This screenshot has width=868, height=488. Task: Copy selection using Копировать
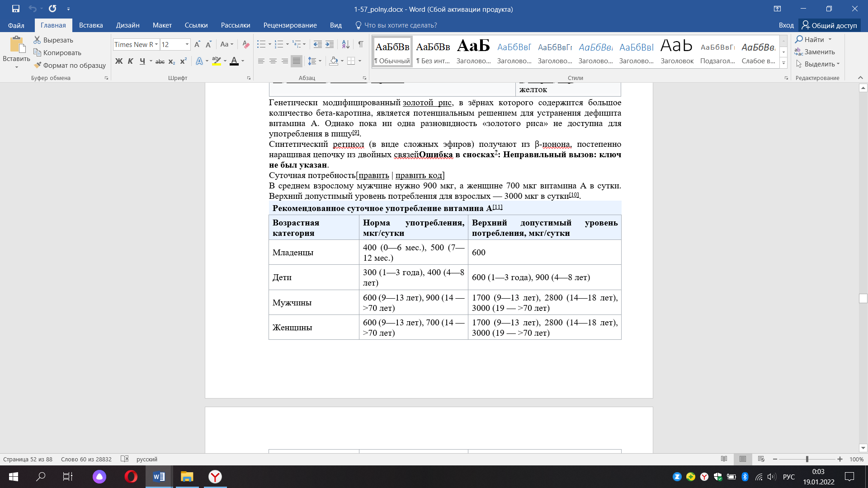[57, 53]
